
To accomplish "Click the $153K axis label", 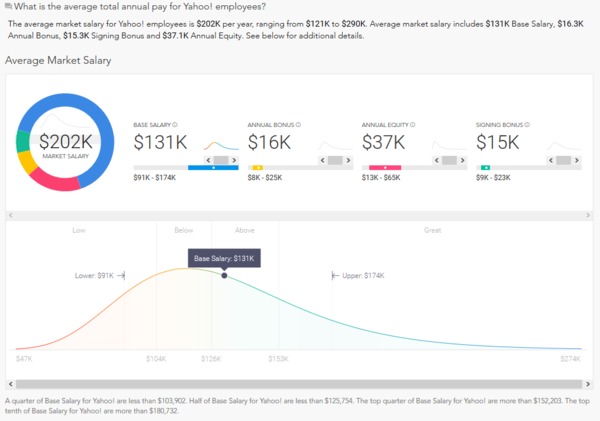I will [x=279, y=359].
